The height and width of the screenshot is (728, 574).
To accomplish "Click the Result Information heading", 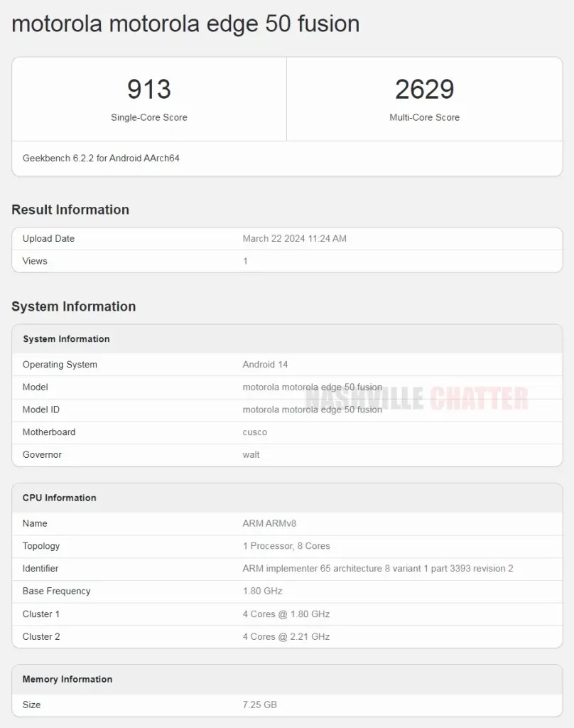I will pos(70,210).
